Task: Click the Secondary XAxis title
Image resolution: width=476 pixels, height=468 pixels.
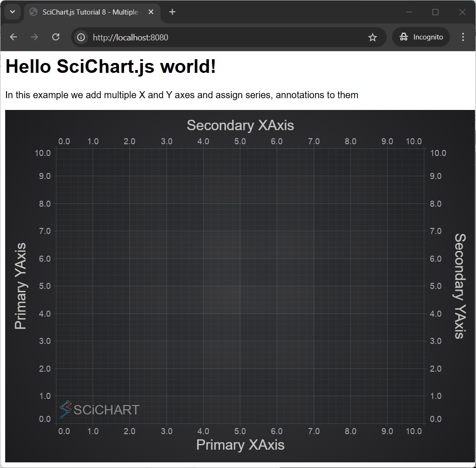Action: point(240,125)
